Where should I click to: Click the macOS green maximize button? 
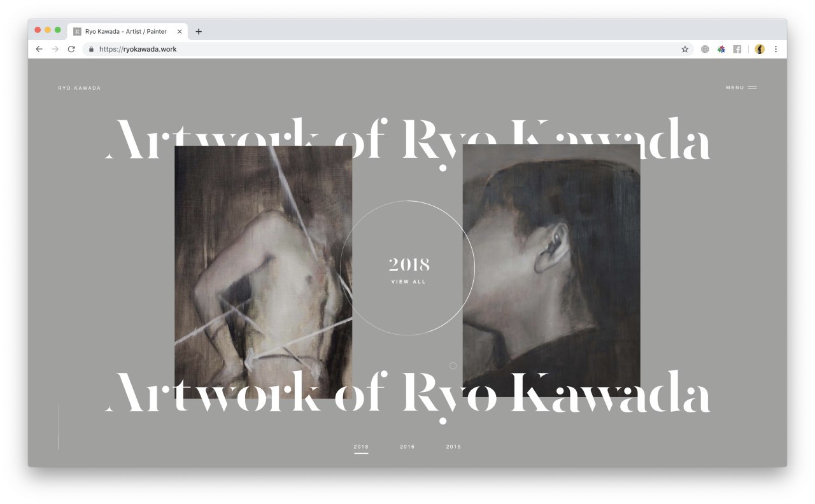(x=58, y=30)
